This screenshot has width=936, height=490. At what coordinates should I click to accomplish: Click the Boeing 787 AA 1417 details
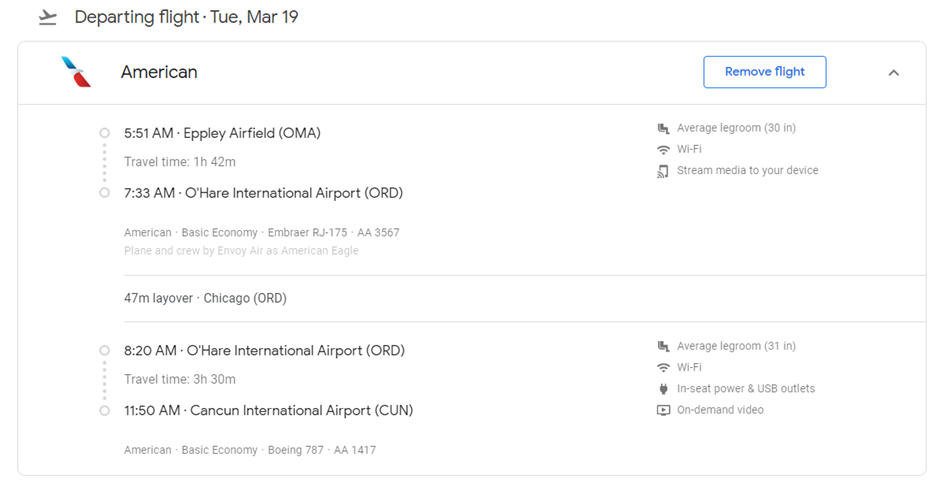[250, 450]
